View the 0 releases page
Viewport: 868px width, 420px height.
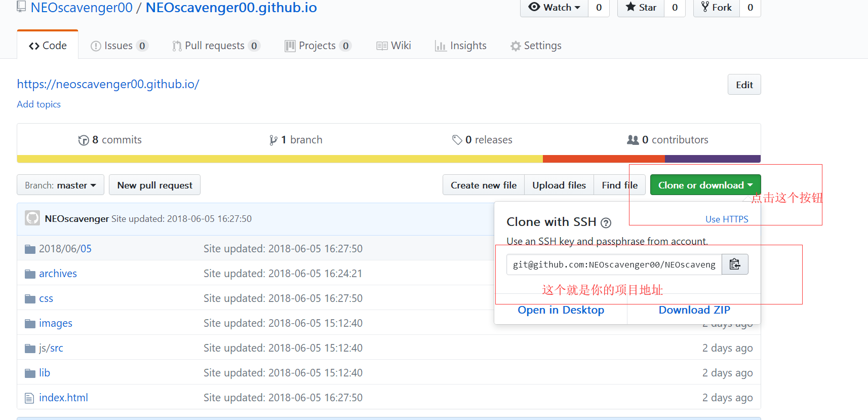tap(482, 140)
